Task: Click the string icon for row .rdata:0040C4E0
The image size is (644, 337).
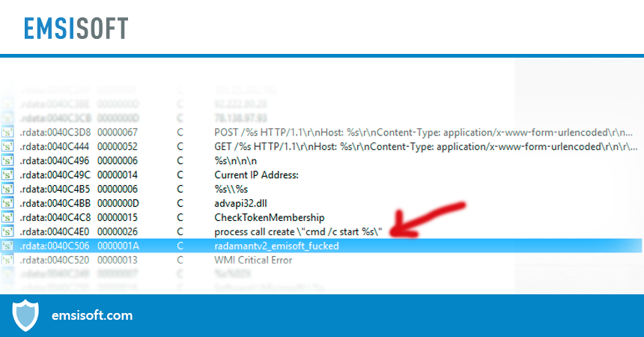Action: (x=7, y=231)
